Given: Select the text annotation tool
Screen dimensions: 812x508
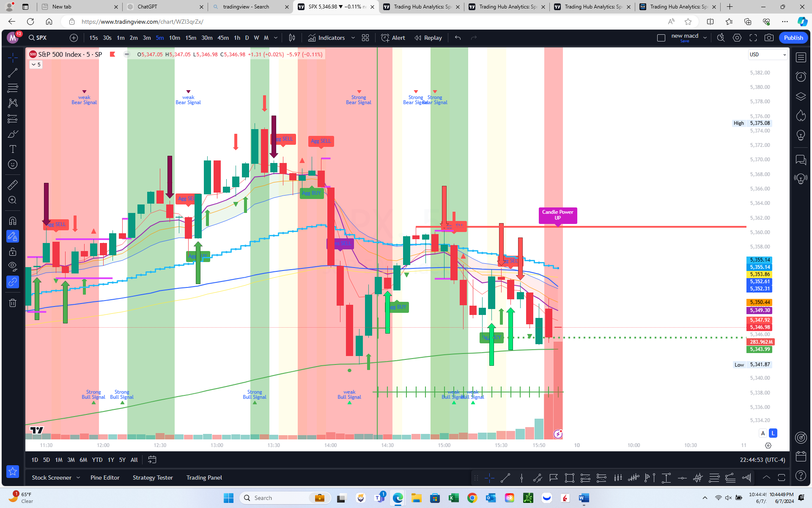Looking at the screenshot, I should 12,149.
